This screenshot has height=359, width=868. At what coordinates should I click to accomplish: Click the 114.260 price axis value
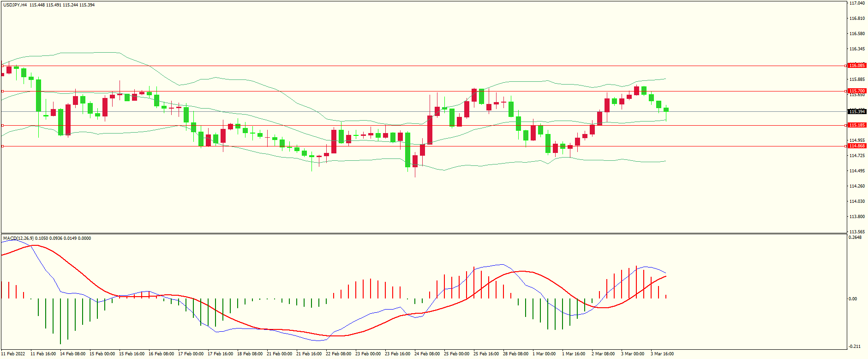tap(857, 186)
